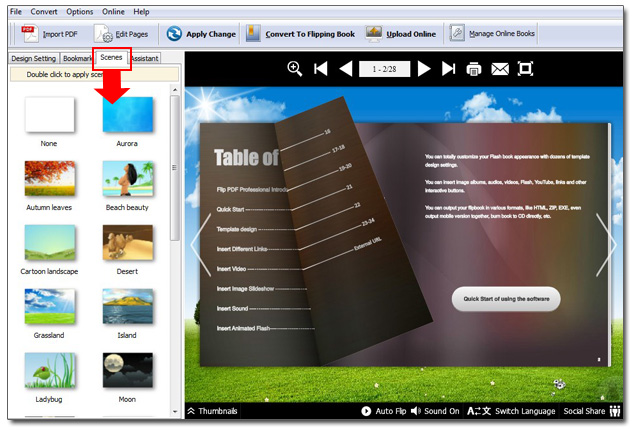The width and height of the screenshot is (640, 438).
Task: Click Insert Animated Flash contents entry
Action: coord(243,328)
